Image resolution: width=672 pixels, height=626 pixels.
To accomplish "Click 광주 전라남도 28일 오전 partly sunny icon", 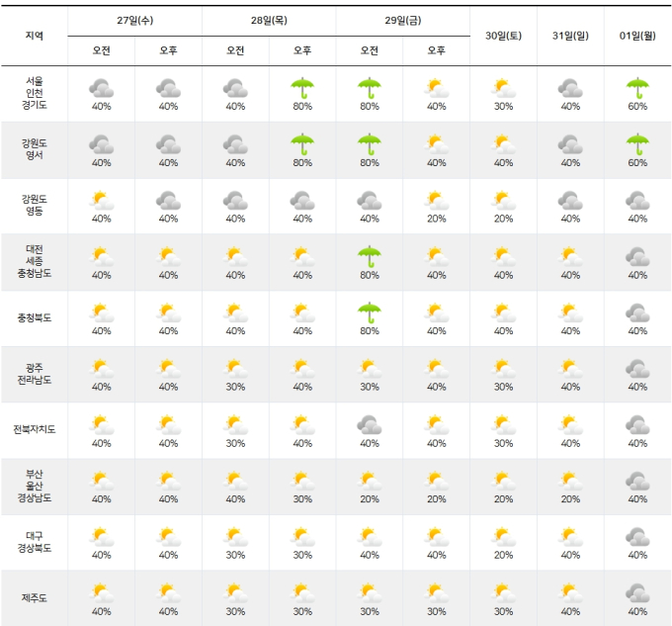I will coord(235,369).
